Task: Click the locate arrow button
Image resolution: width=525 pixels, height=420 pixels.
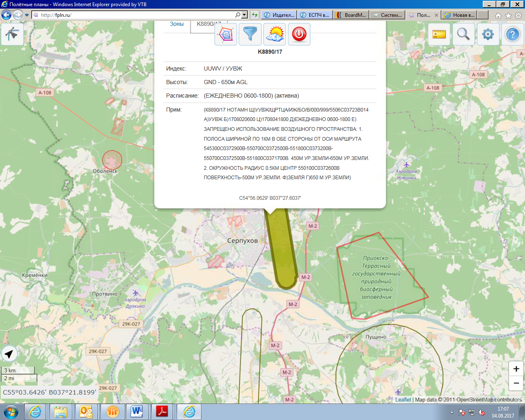Action: pyautogui.click(x=9, y=354)
